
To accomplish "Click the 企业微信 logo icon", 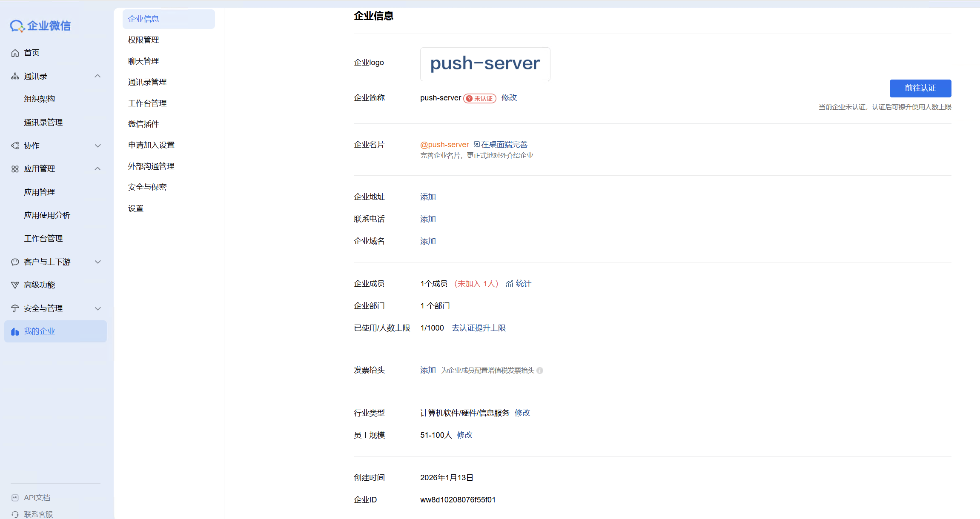I will click(17, 26).
